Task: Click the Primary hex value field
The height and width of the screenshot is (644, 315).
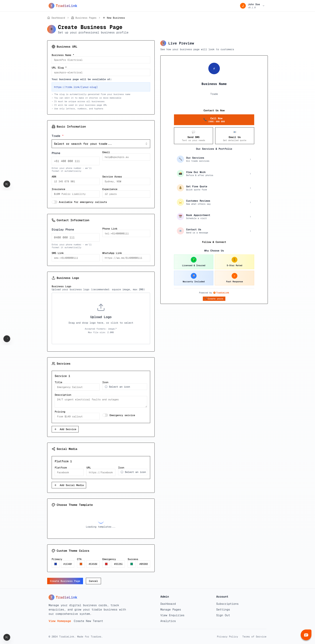Action: click(x=67, y=564)
